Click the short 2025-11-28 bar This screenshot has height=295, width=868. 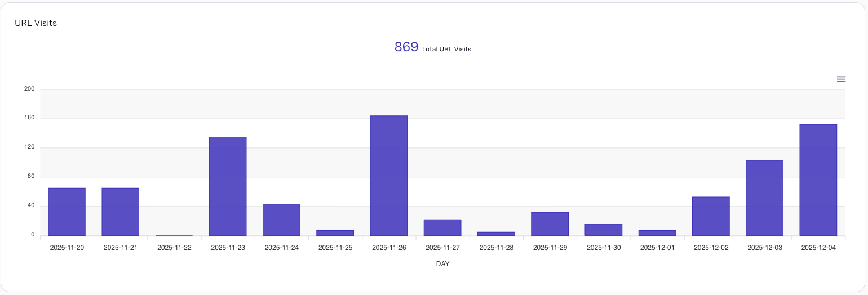click(x=496, y=234)
